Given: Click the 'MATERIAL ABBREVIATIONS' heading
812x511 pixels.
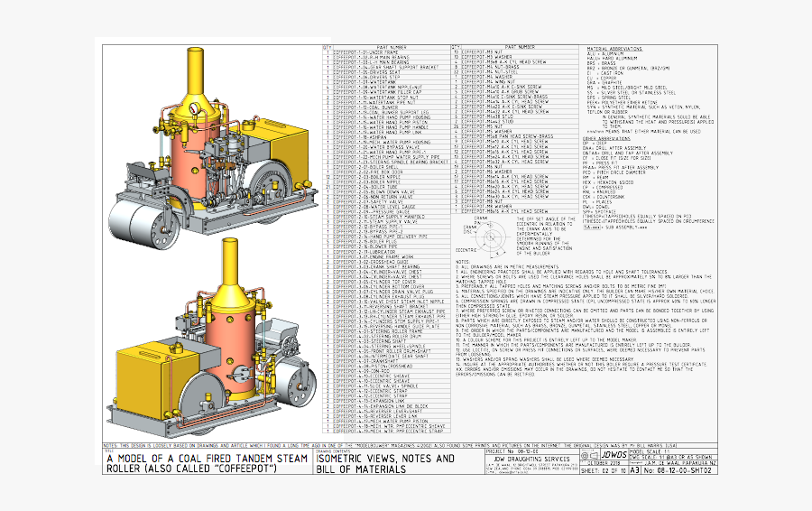Looking at the screenshot, I should pyautogui.click(x=614, y=49).
